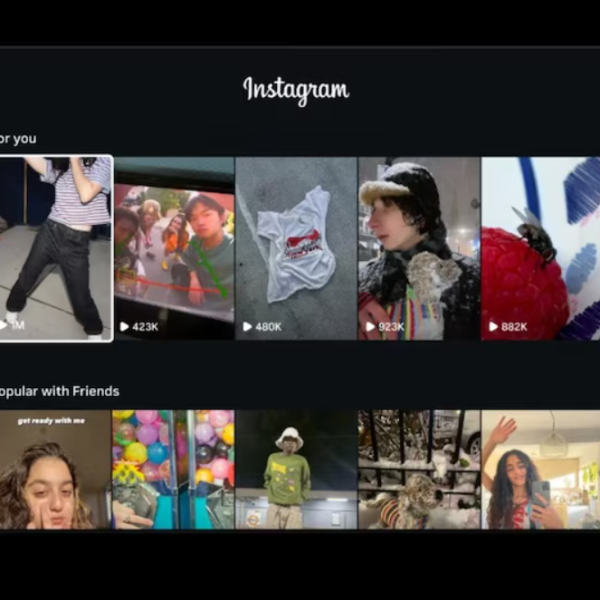Click the play icon beside 1M
Viewport: 600px width, 600px height.
point(4,325)
